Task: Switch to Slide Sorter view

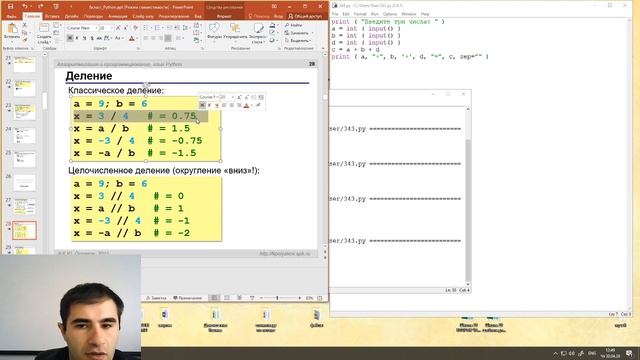Action: (227, 298)
